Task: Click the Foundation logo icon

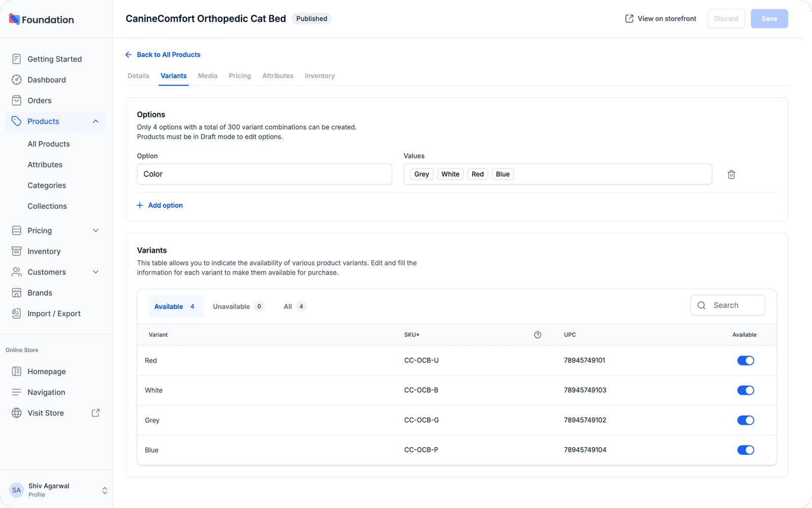Action: (14, 19)
